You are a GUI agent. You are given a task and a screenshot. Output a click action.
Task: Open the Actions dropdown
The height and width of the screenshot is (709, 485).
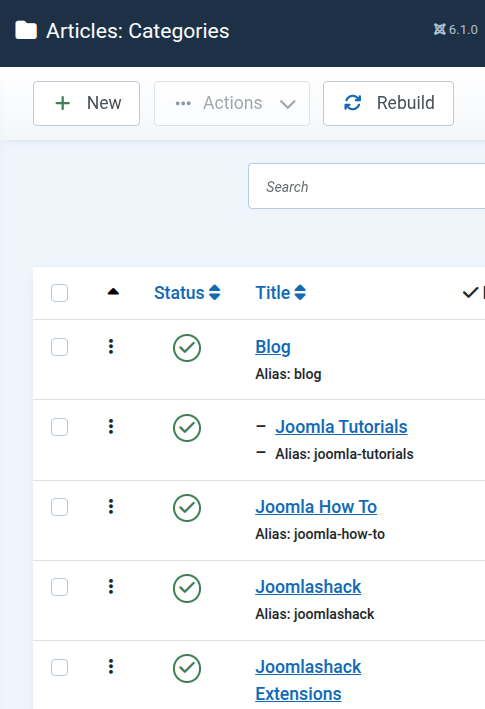[x=232, y=103]
